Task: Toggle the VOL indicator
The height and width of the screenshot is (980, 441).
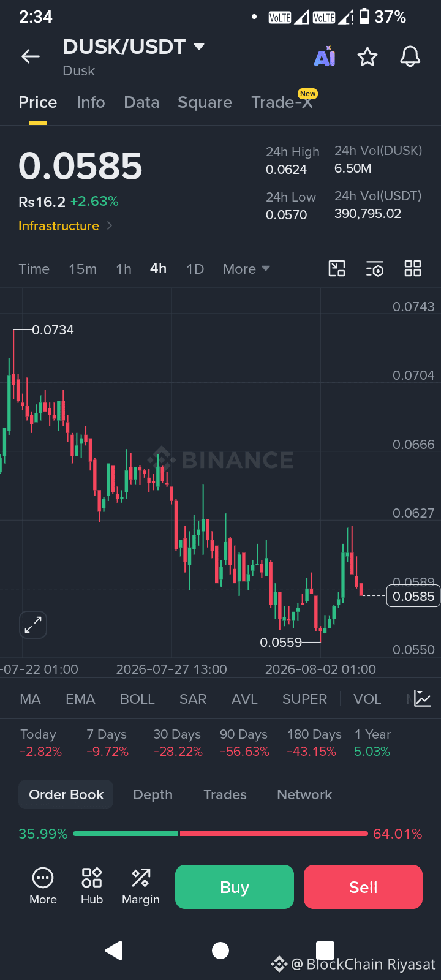Action: (367, 699)
